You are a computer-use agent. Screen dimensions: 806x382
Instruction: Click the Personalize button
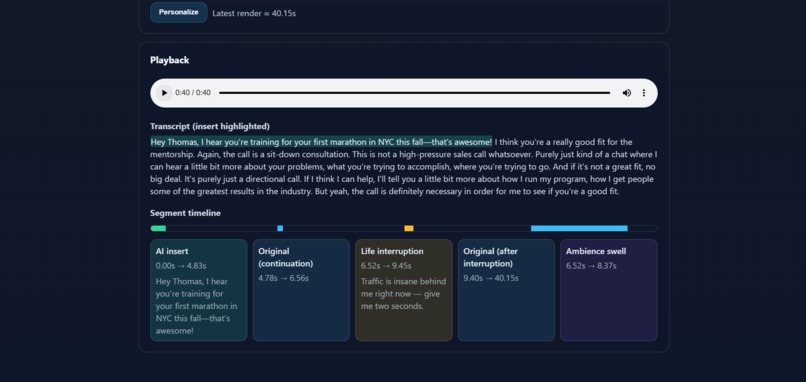click(x=178, y=12)
